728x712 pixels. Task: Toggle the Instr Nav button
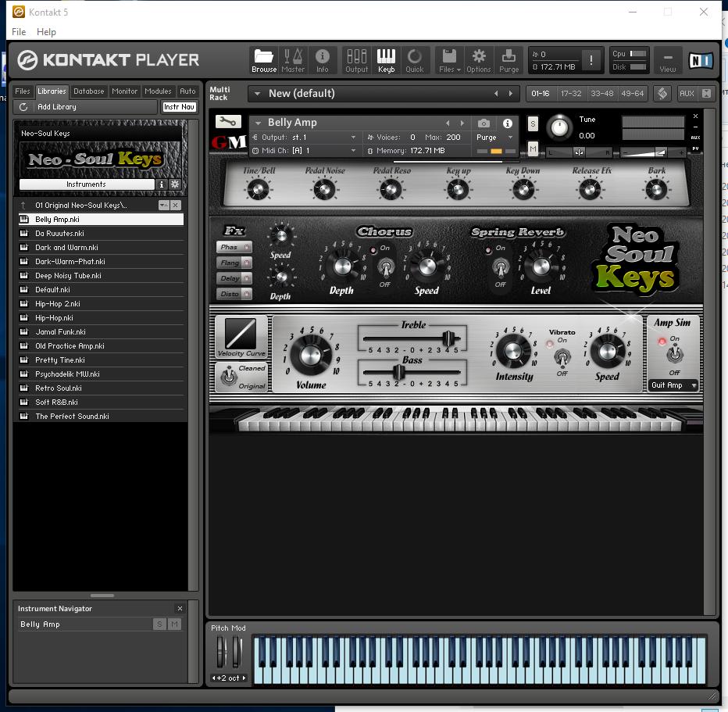click(x=179, y=107)
